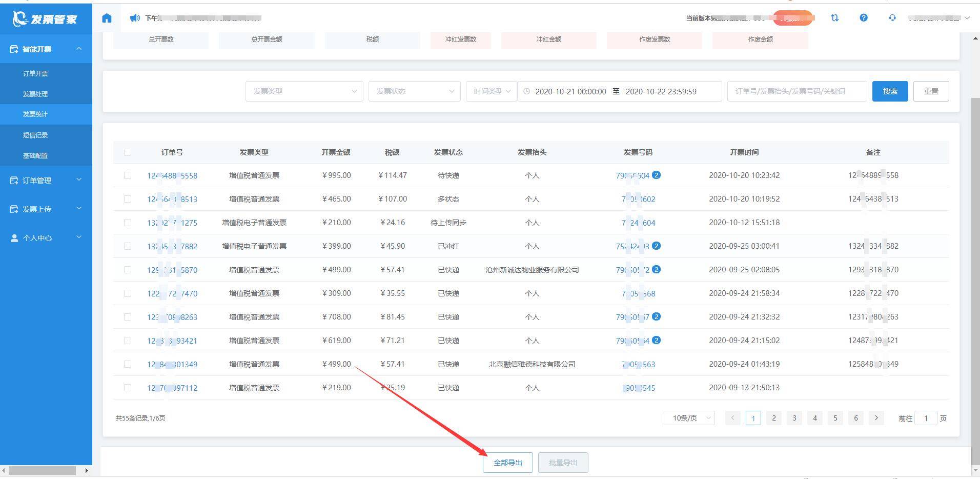Click the 个人中心 user icon in sidebar
980x479 pixels.
point(14,238)
